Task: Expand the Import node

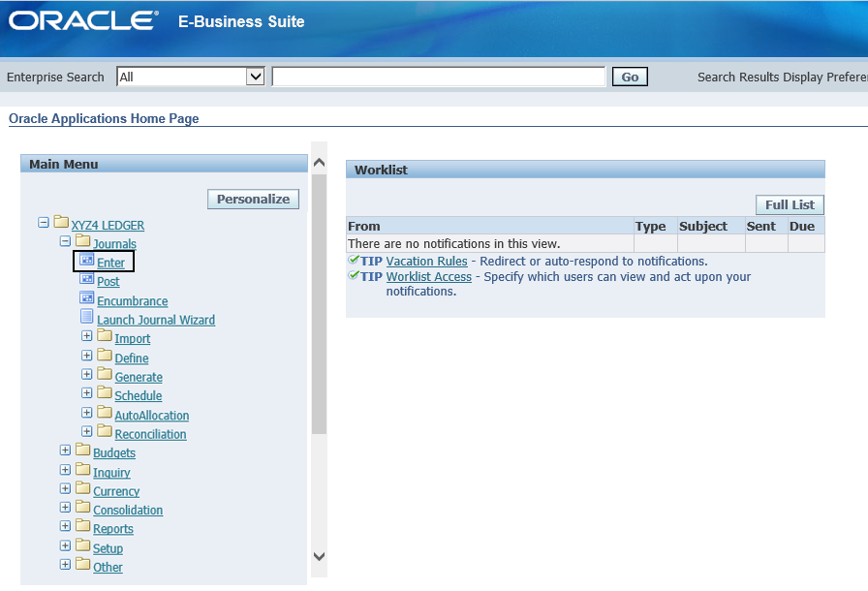Action: pyautogui.click(x=87, y=336)
